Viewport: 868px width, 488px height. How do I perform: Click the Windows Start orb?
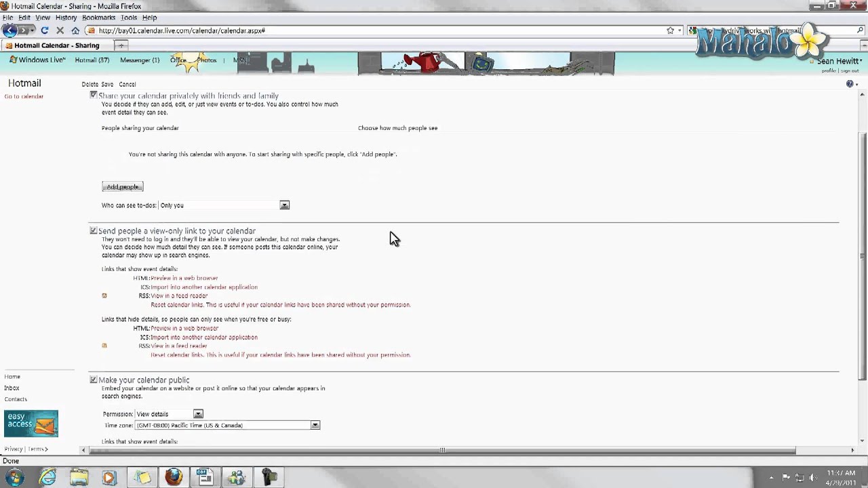(x=16, y=478)
